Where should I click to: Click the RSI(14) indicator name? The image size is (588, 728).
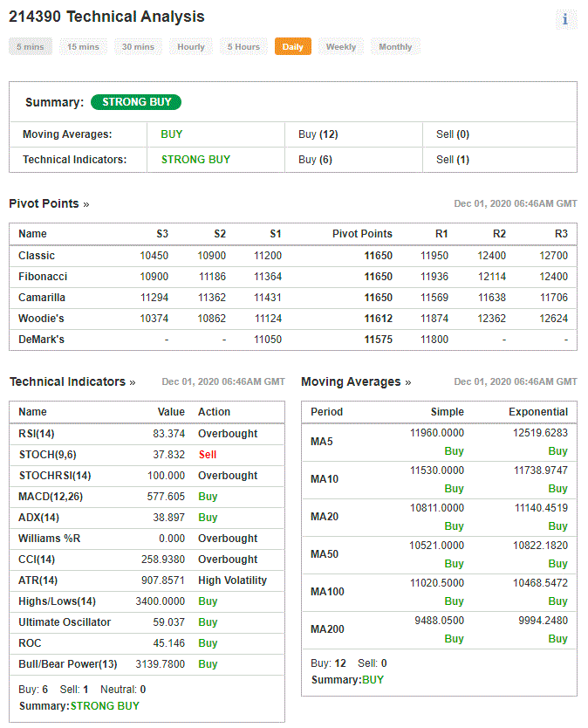pos(37,434)
